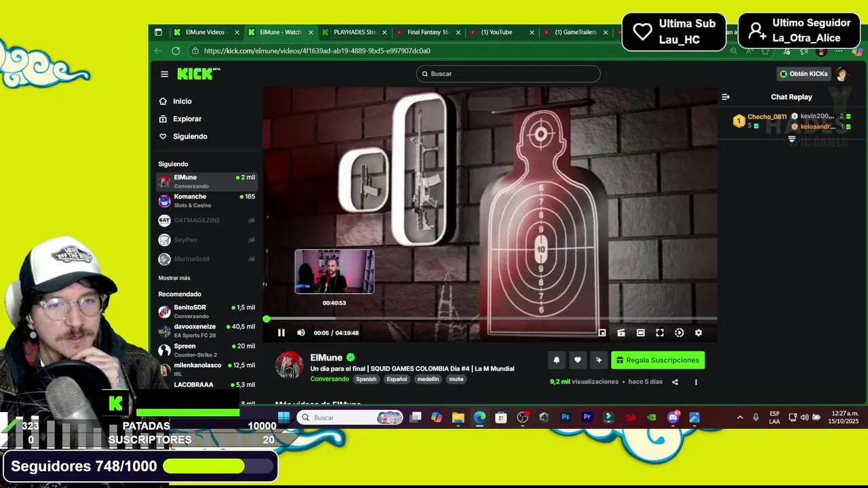The height and width of the screenshot is (488, 868).
Task: Switch to PLAYHADES Stream tab
Action: point(355,32)
